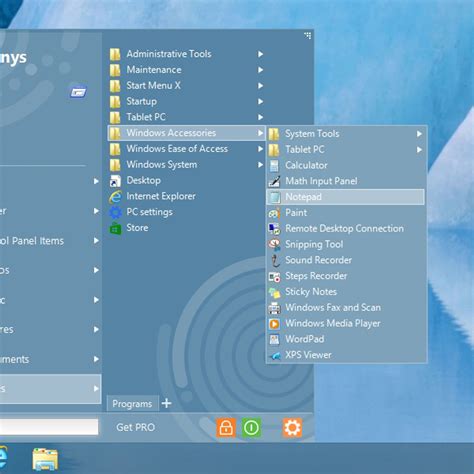The width and height of the screenshot is (474, 474).
Task: Expand Administrative Tools submenu arrow
Action: [260, 54]
